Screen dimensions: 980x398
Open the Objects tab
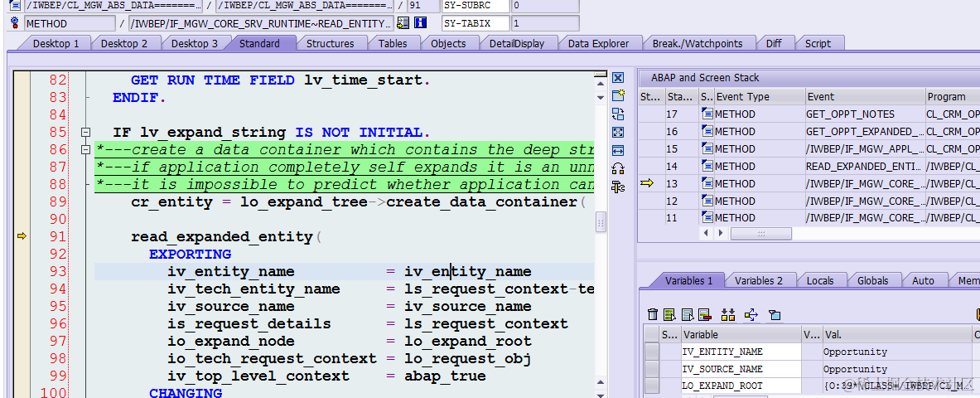pos(448,43)
